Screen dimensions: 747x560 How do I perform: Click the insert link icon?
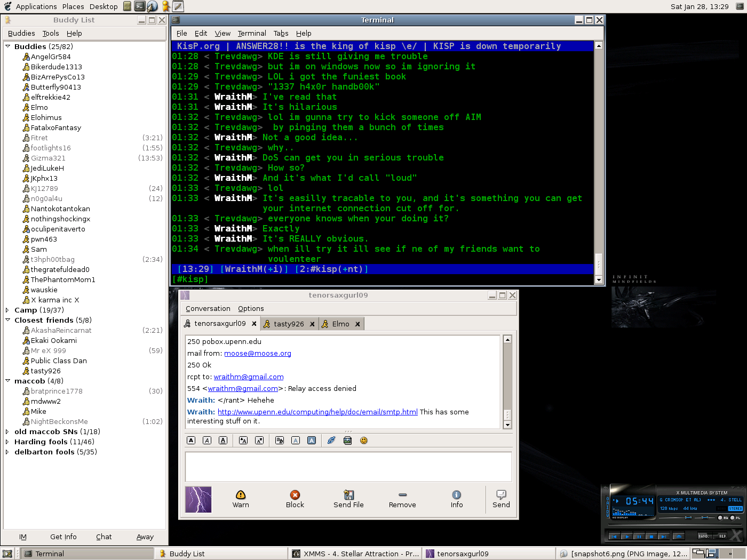click(x=331, y=441)
